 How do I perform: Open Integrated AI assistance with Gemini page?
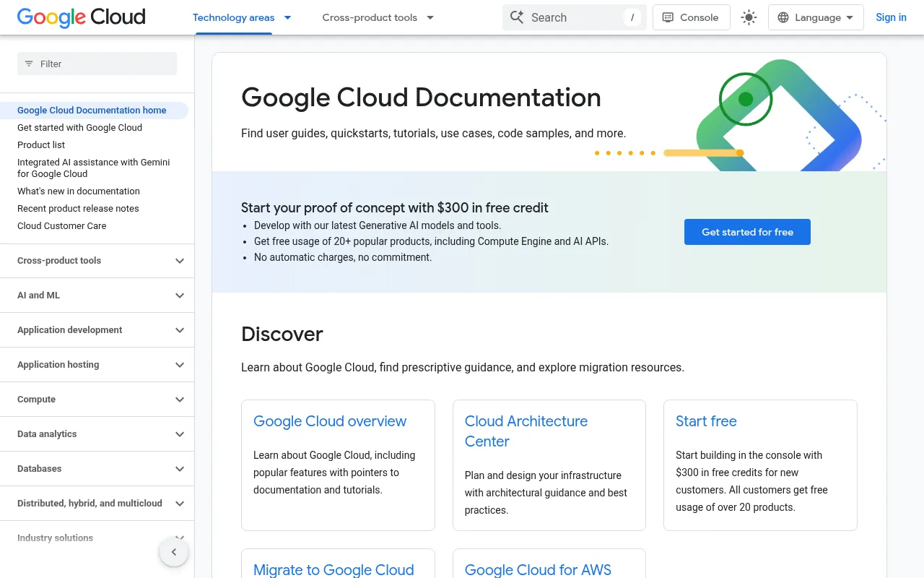(94, 168)
